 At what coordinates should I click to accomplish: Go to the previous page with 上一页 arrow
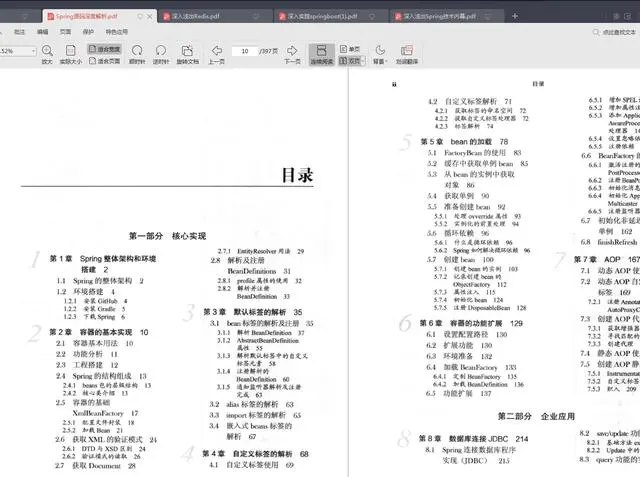coord(217,51)
